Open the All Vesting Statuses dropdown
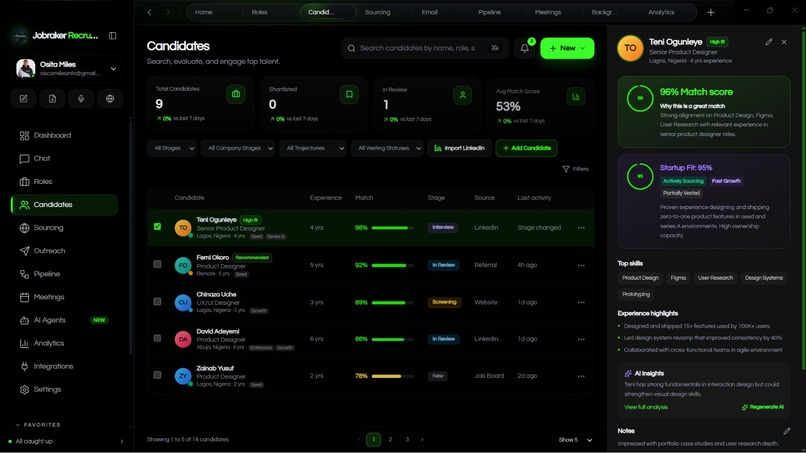The width and height of the screenshot is (806, 453). pos(387,148)
